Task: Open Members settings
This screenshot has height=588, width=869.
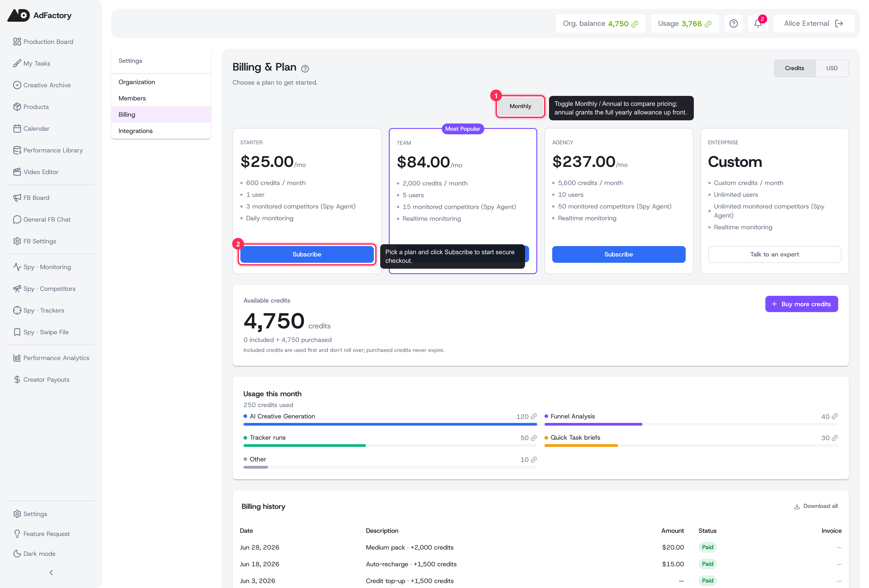Action: (161, 98)
